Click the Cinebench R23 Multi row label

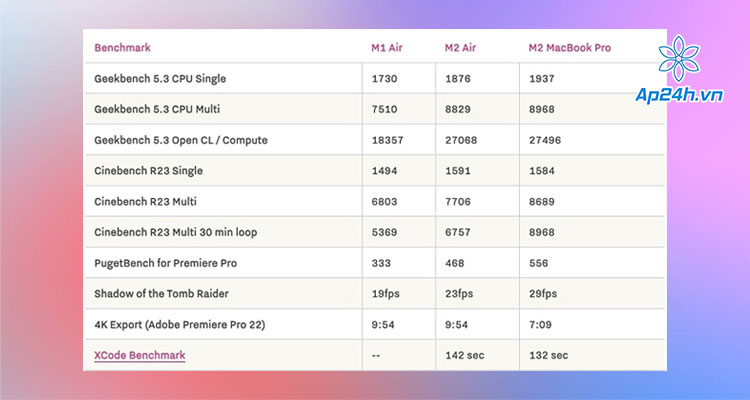tap(145, 201)
